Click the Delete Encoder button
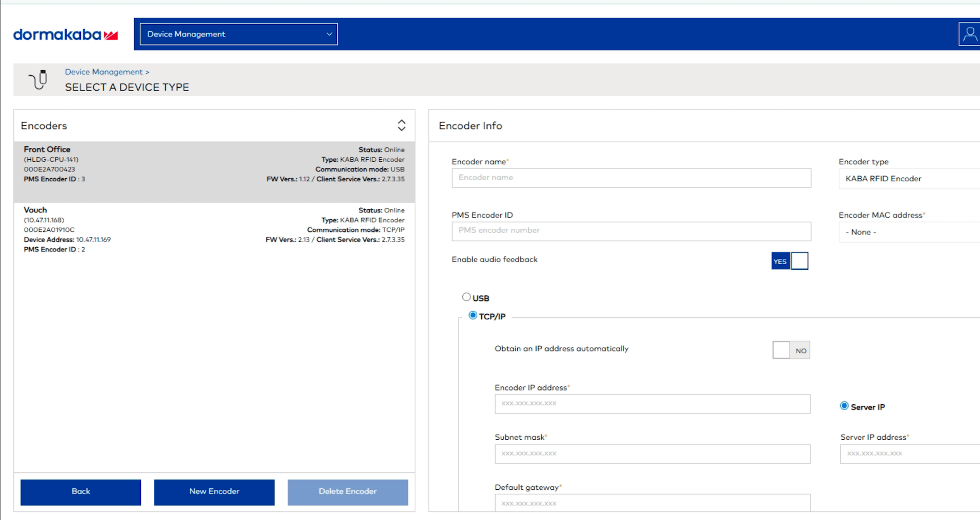 347,491
